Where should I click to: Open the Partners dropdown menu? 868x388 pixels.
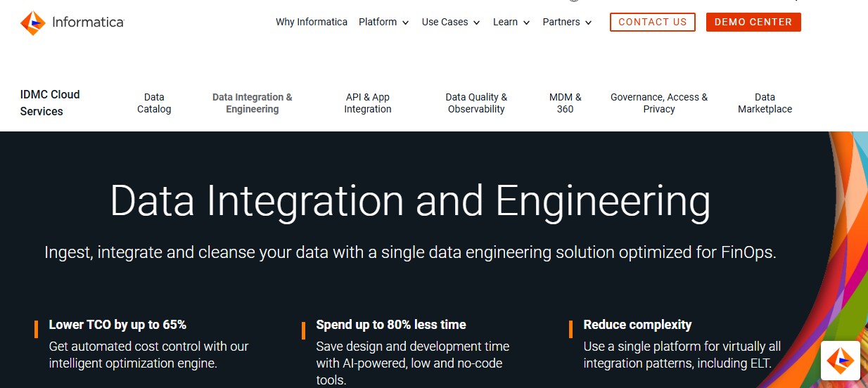(567, 22)
